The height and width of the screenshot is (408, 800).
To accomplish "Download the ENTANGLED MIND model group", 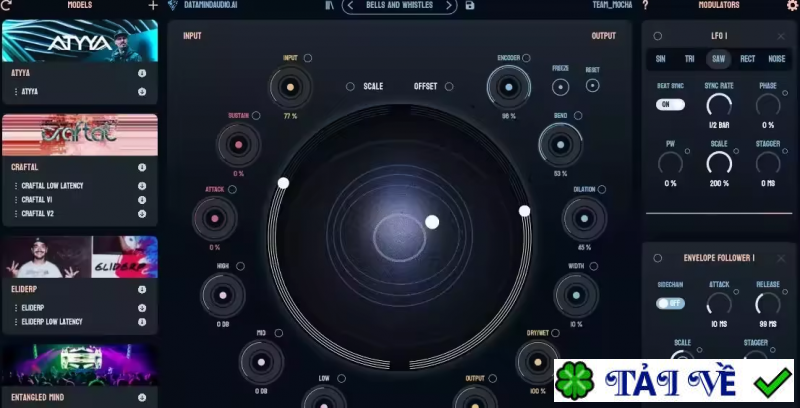I will click(142, 397).
